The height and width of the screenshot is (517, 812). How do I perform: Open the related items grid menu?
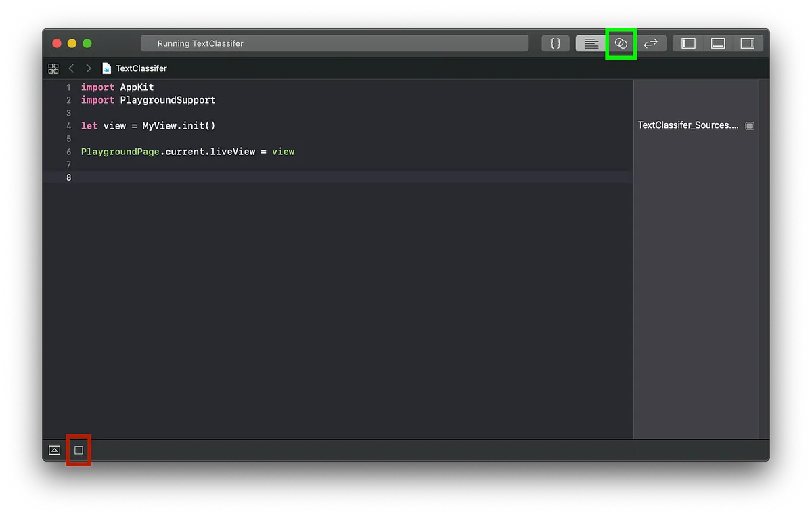point(53,68)
